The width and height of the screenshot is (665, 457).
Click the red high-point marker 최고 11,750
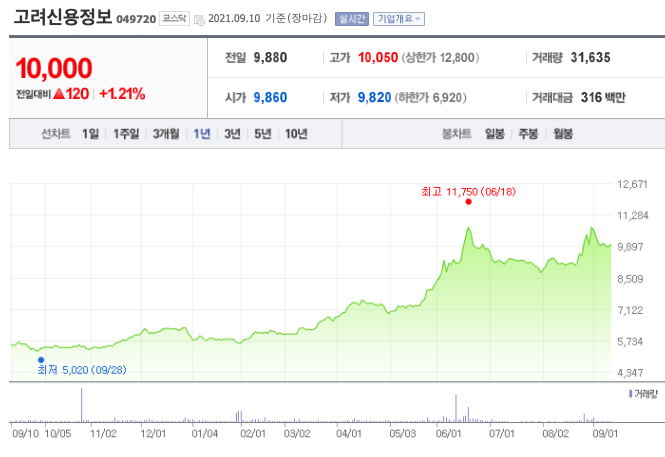[x=468, y=202]
